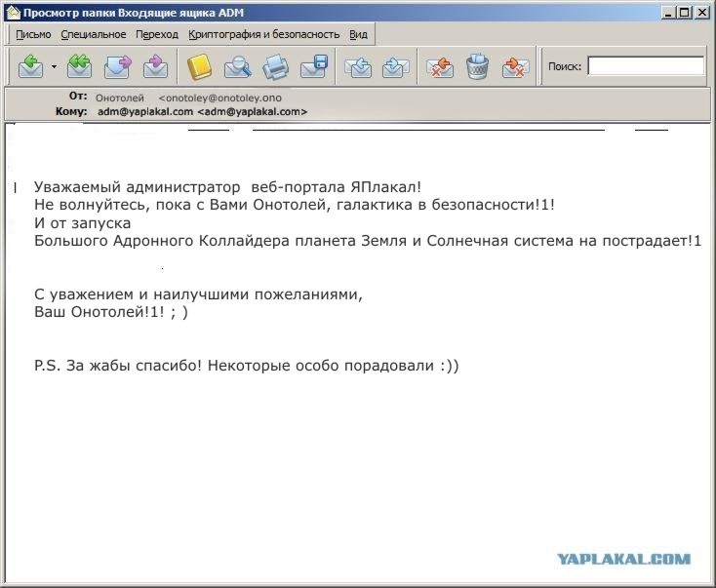Viewport: 716px width, 588px height.
Task: Click the blue Forward message icon
Action: click(x=118, y=66)
